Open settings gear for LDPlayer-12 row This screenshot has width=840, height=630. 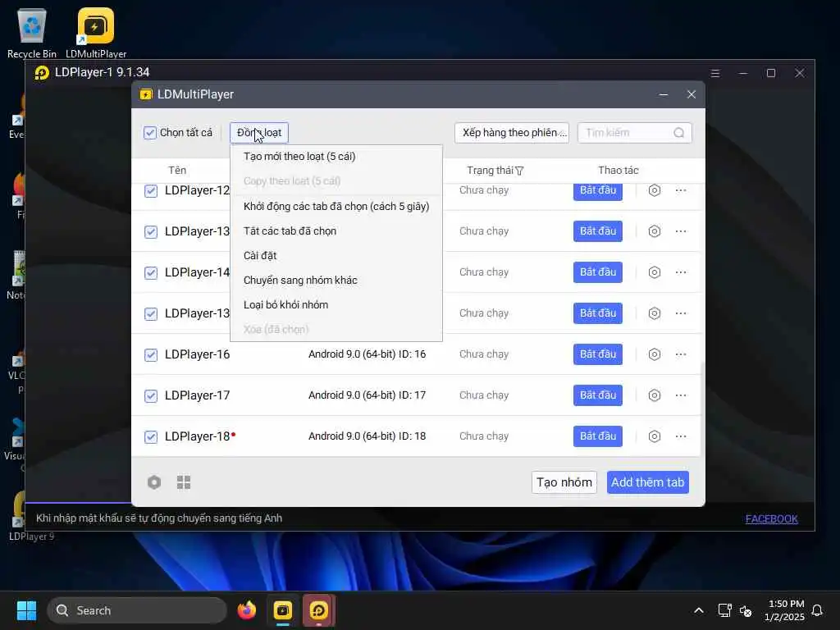654,190
